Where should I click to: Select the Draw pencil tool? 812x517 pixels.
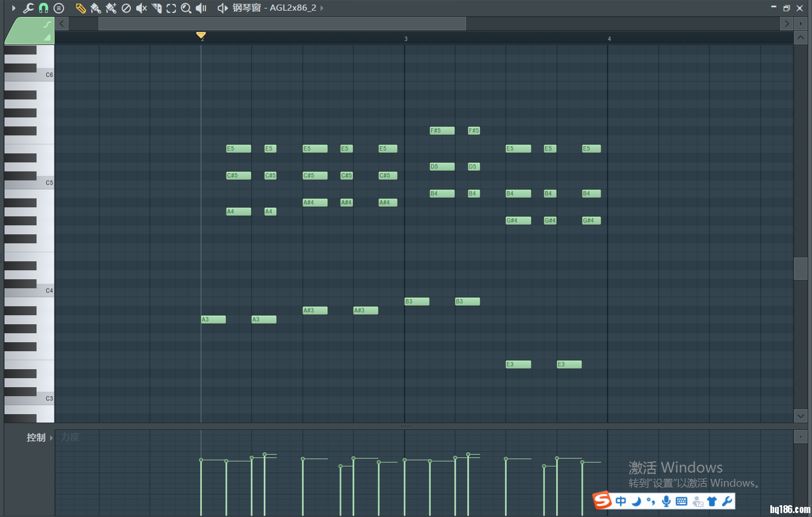[80, 8]
